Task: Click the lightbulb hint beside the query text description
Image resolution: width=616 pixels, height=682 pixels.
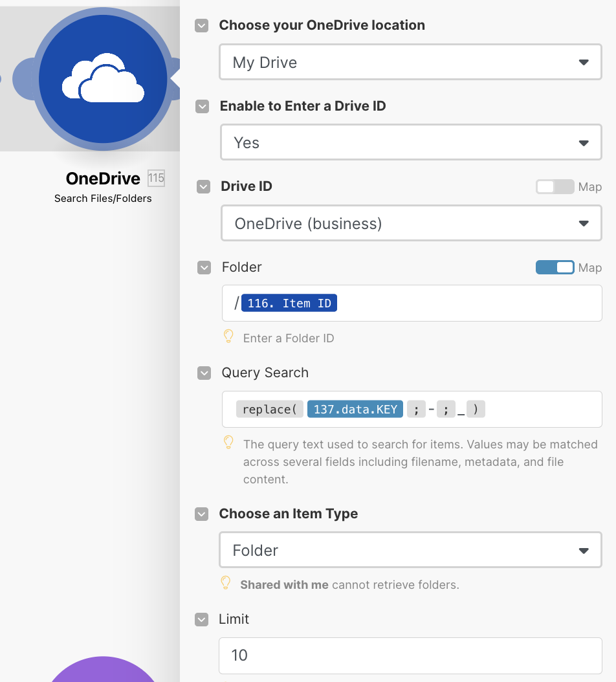Action: 228,443
